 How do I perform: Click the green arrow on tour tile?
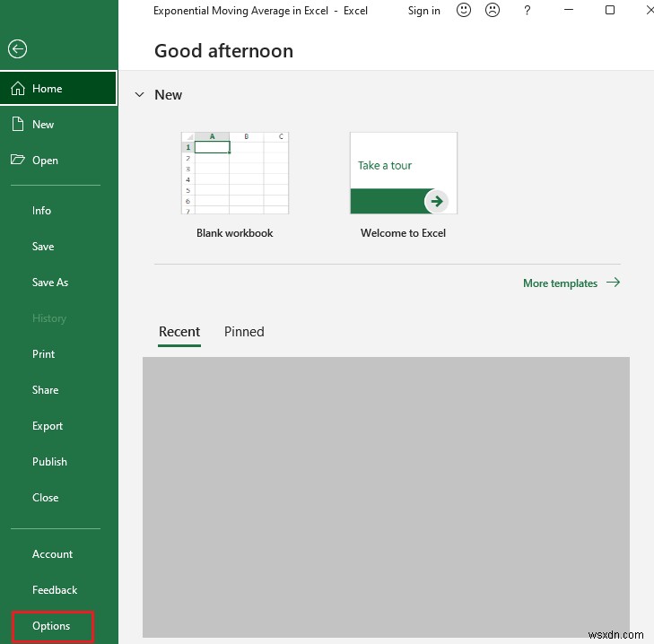pos(436,202)
